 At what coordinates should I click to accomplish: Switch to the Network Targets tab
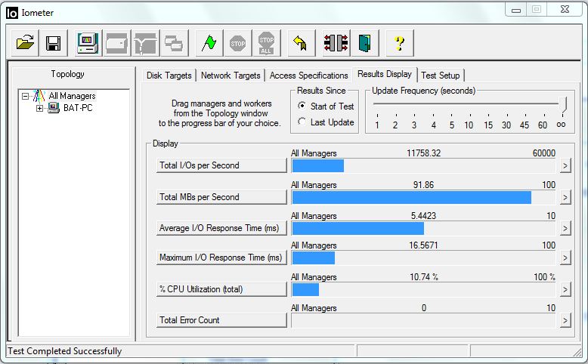(x=231, y=76)
